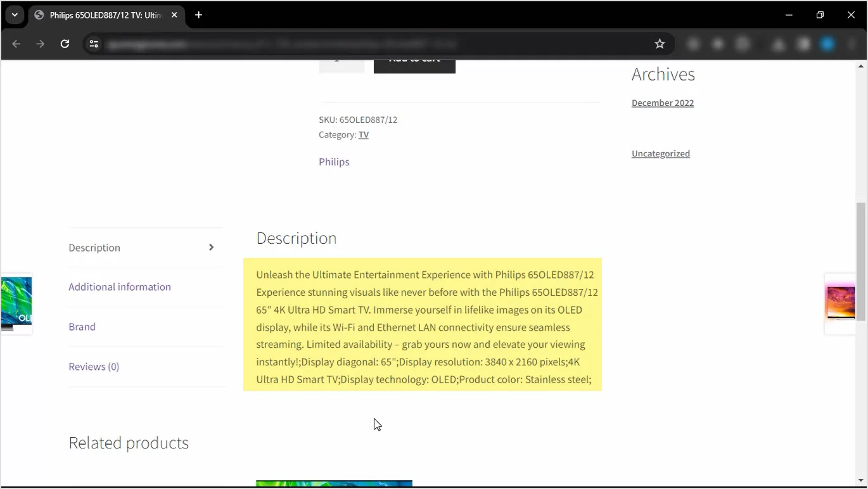The image size is (868, 489).
Task: Click the browser back arrow
Action: click(x=16, y=44)
